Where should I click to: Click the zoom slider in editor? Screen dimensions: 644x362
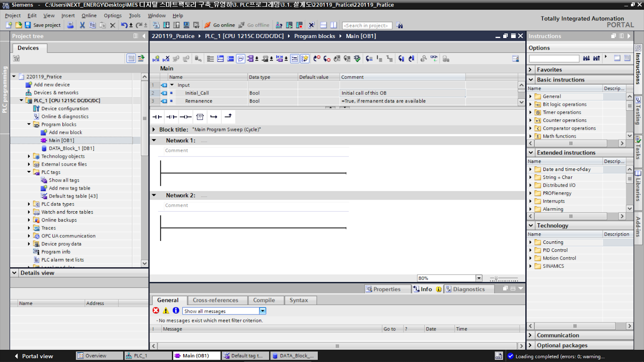click(x=504, y=278)
